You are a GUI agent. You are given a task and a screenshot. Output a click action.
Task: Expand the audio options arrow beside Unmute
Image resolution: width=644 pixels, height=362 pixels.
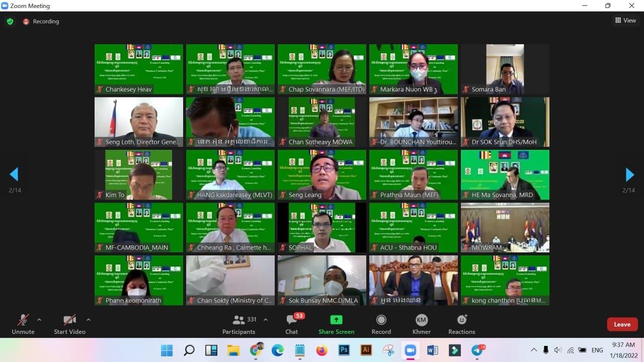click(39, 320)
